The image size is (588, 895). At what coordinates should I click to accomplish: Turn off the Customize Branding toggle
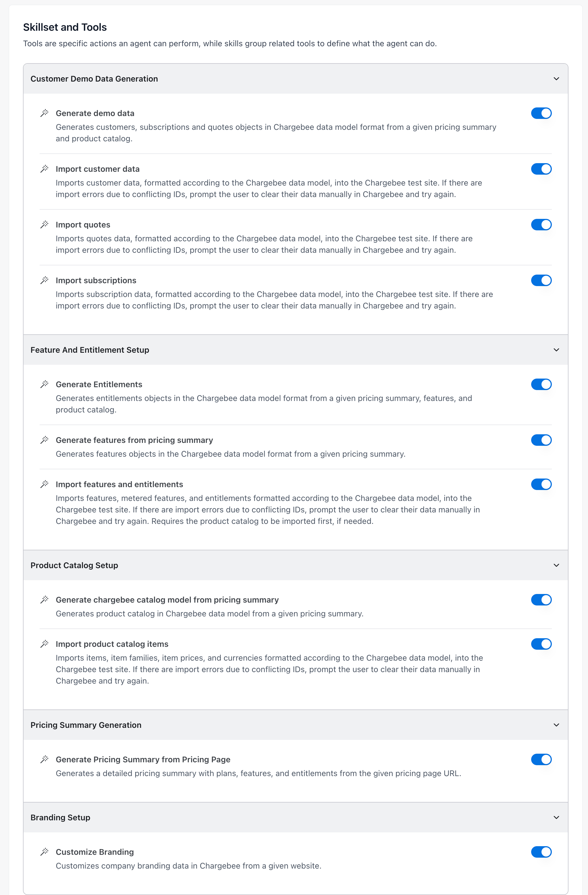click(541, 852)
